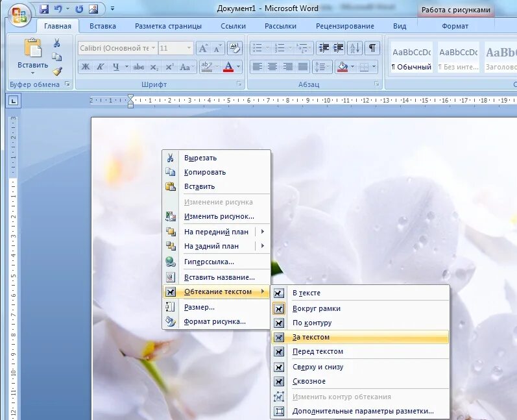Choose Вокруг рамки wrapping option

coord(360,308)
